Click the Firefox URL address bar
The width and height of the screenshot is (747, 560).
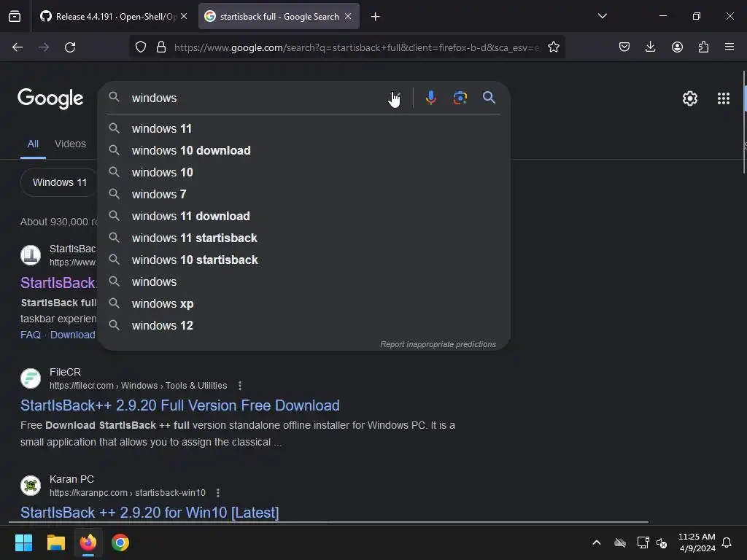(356, 47)
